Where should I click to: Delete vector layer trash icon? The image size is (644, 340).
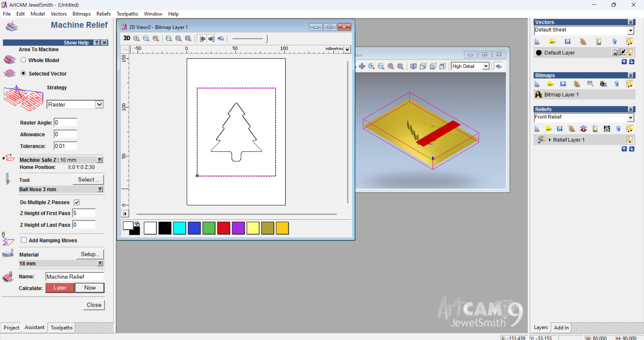(x=614, y=42)
